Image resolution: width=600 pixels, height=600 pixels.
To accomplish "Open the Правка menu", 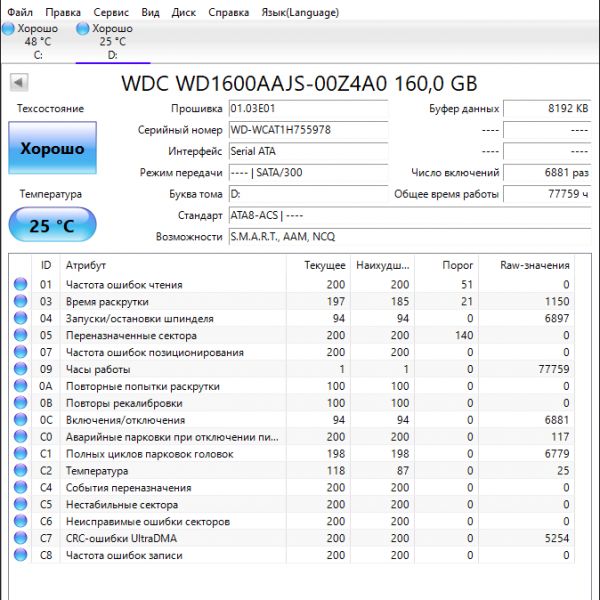I will point(63,13).
